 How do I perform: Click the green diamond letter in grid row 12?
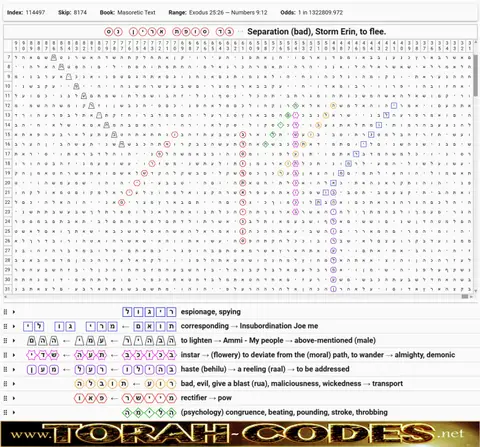(x=295, y=106)
